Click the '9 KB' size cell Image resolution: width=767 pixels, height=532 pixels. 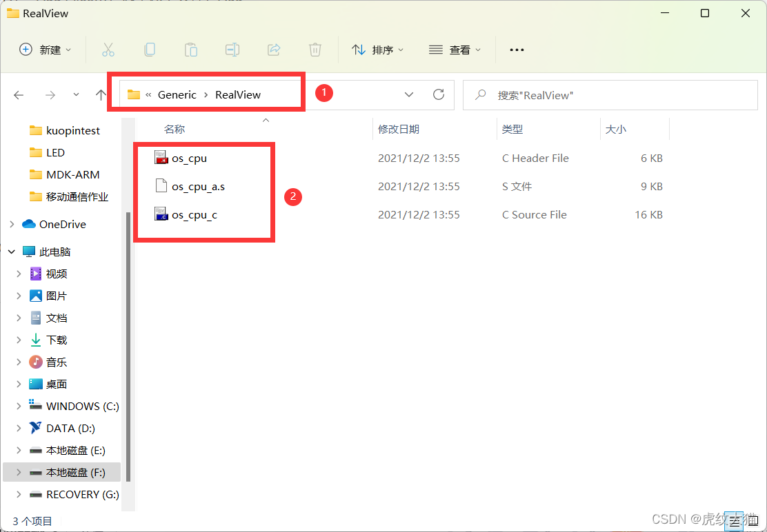pos(652,187)
